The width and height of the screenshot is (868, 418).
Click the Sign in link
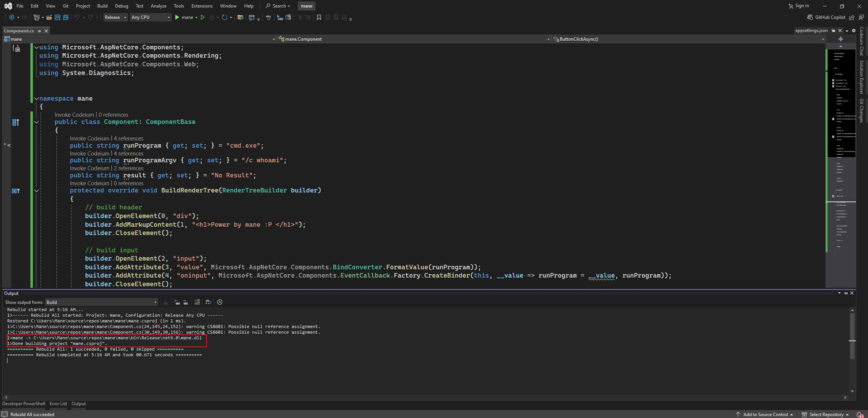(x=798, y=6)
